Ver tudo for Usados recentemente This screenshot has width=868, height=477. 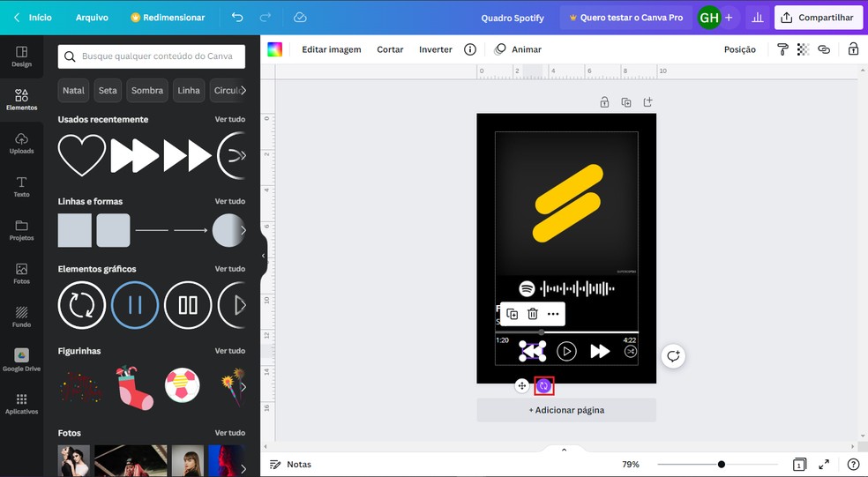229,120
